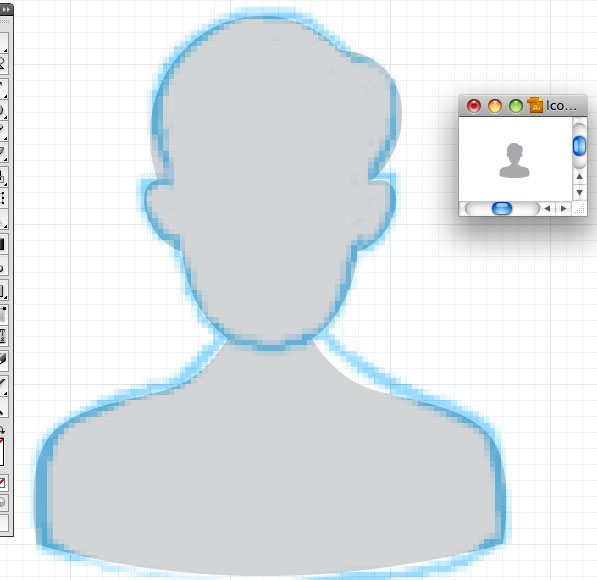This screenshot has height=580, width=597.
Task: Click the scroll right arrow in preview window
Action: 563,208
